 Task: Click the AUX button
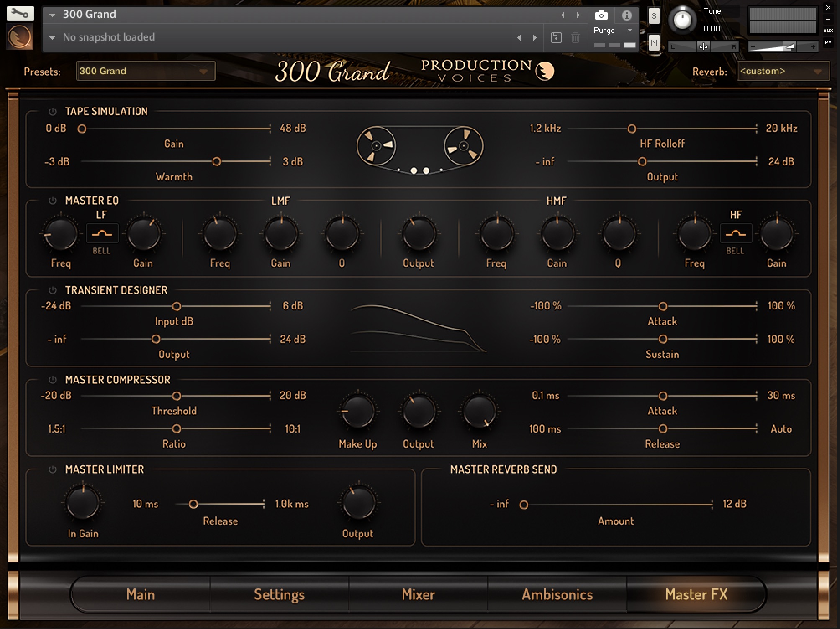[x=828, y=31]
